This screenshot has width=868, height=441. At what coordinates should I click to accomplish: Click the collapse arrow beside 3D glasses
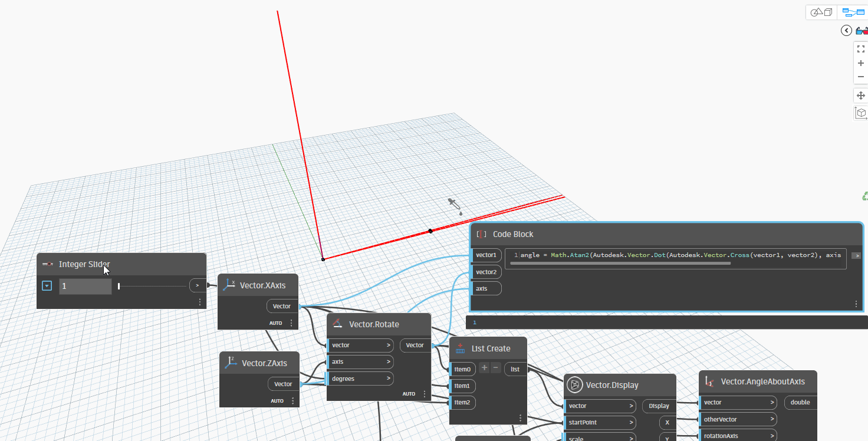[846, 31]
